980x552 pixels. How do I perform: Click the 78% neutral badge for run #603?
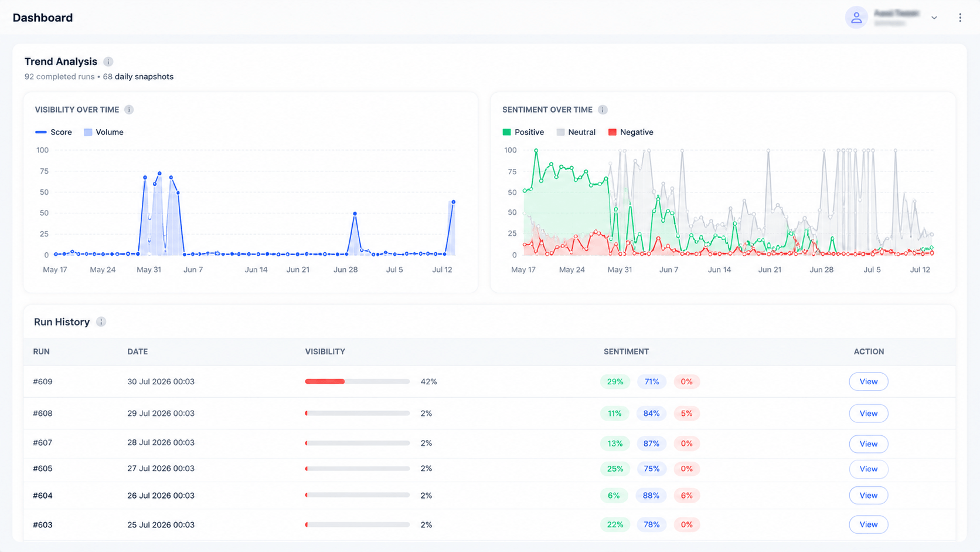coord(652,524)
